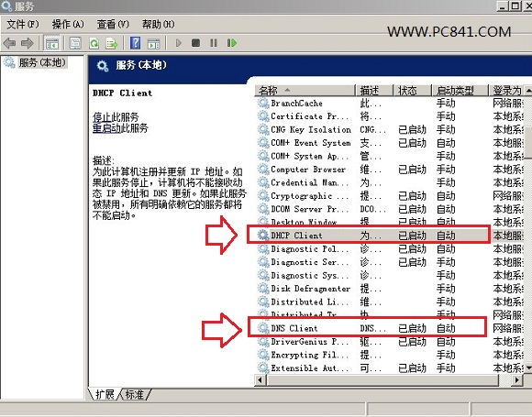This screenshot has width=532, height=417.
Task: Click the 重启动此服务 link
Action: click(x=120, y=128)
